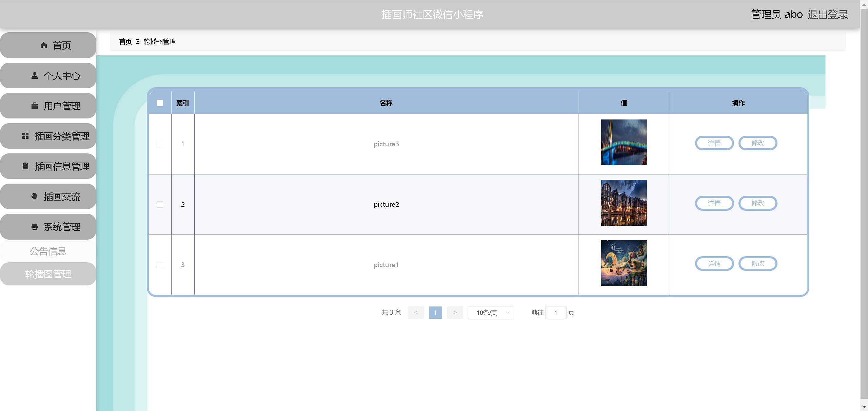Go to previous page with arrow

(416, 313)
